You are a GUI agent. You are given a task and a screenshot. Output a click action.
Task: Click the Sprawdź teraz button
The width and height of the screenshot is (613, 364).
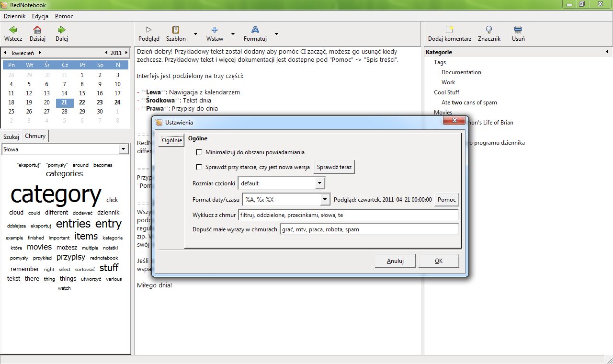click(x=334, y=167)
